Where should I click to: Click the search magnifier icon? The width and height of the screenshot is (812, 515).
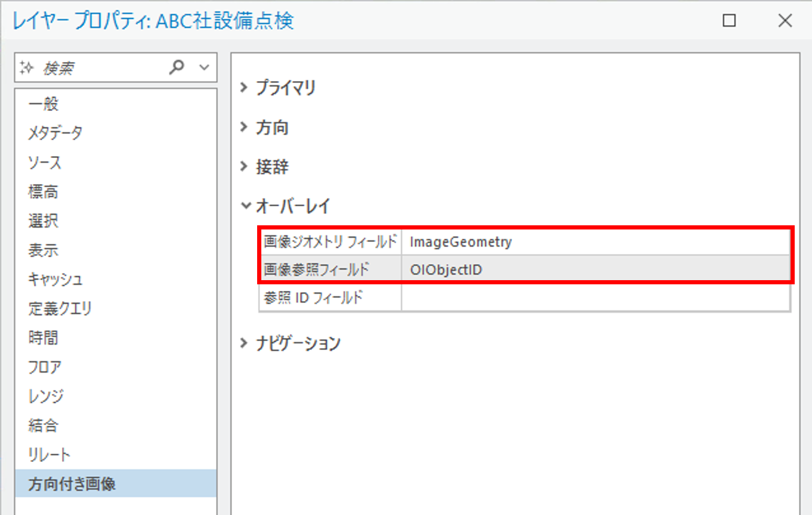tap(177, 68)
